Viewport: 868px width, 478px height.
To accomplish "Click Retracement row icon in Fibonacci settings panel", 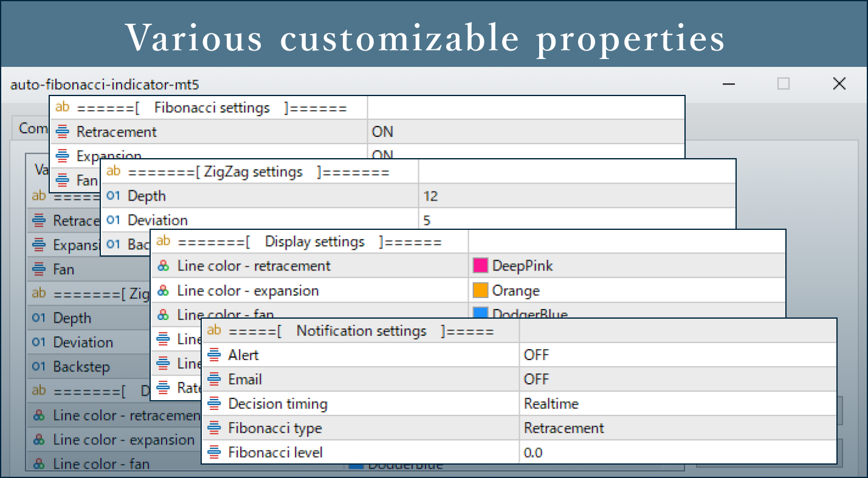I will point(62,132).
